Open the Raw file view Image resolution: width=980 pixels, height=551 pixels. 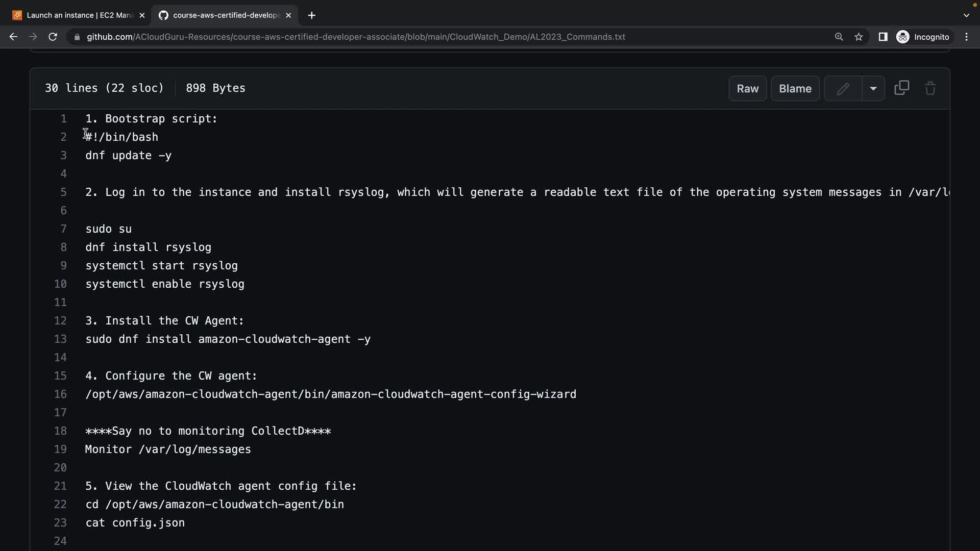pos(747,89)
